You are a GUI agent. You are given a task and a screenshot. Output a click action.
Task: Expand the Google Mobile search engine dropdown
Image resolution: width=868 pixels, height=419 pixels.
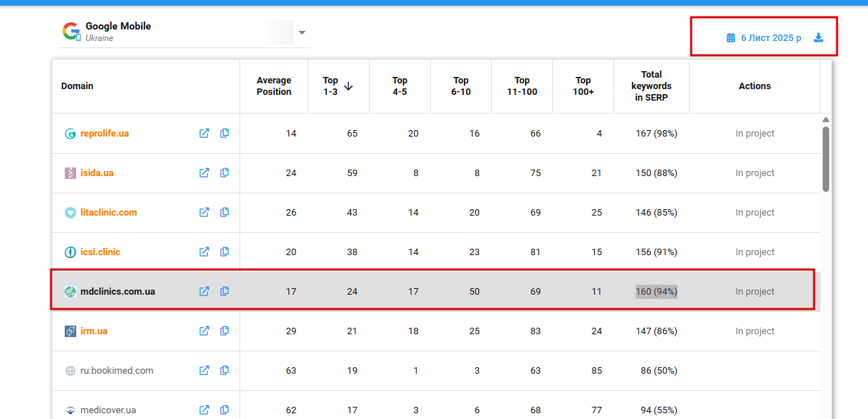(302, 32)
